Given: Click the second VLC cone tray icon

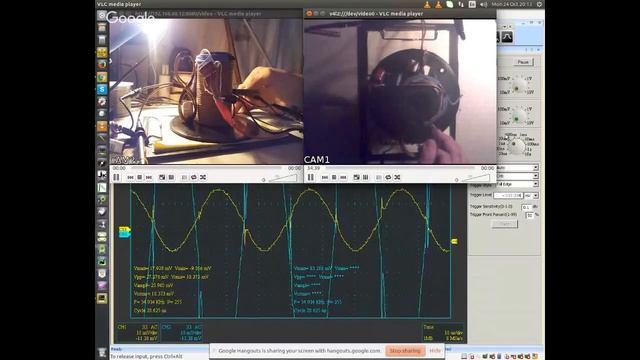Looking at the screenshot, I should click(x=438, y=4).
